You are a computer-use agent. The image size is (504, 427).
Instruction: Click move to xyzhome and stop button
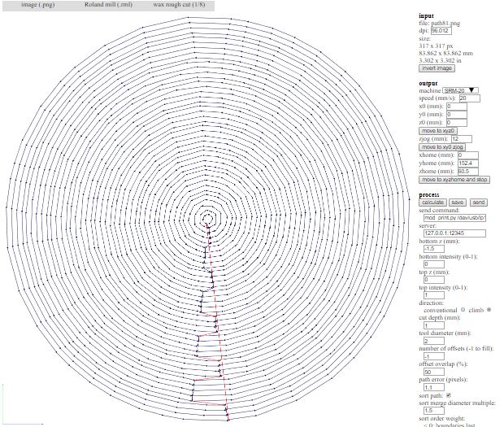(454, 180)
